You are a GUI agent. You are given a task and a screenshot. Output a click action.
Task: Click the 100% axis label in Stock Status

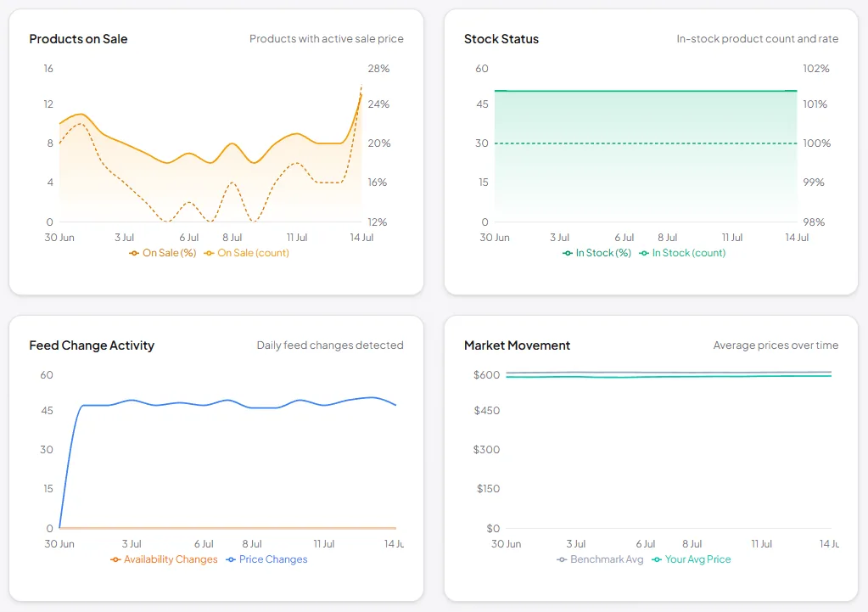[x=817, y=143]
